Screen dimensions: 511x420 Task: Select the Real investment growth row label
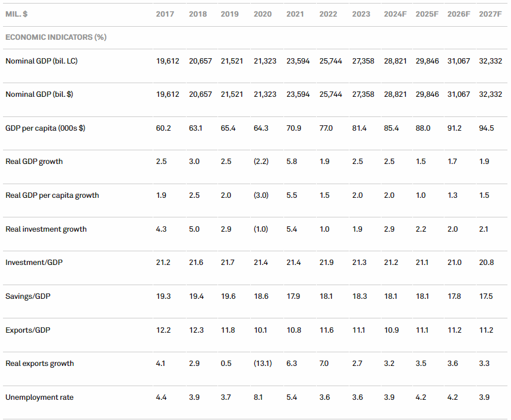coord(46,229)
